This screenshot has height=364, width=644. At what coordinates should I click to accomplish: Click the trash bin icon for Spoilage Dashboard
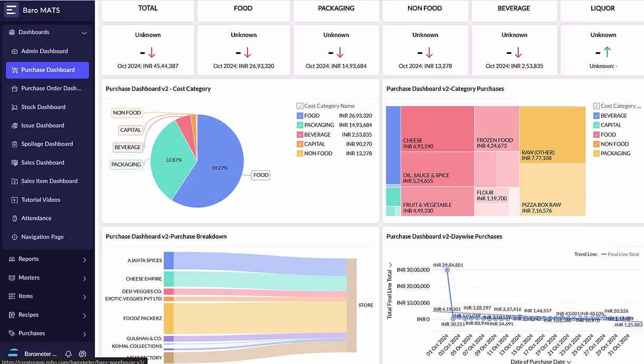14,144
